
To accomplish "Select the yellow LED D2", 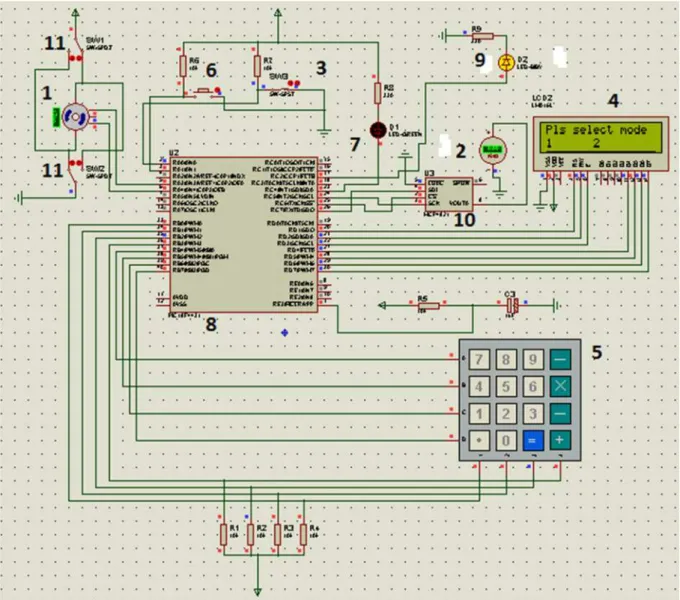I will click(x=506, y=63).
